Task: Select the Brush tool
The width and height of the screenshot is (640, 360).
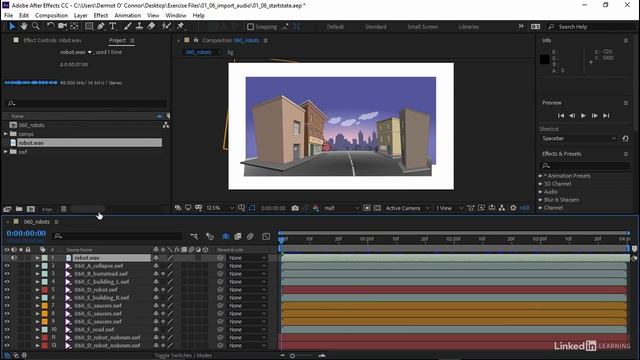Action: pyautogui.click(x=128, y=27)
